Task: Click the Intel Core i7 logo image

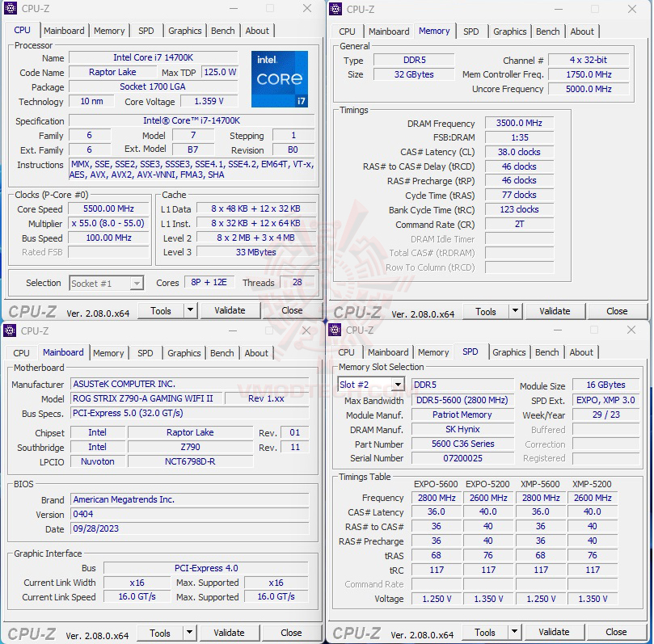Action: click(x=280, y=79)
